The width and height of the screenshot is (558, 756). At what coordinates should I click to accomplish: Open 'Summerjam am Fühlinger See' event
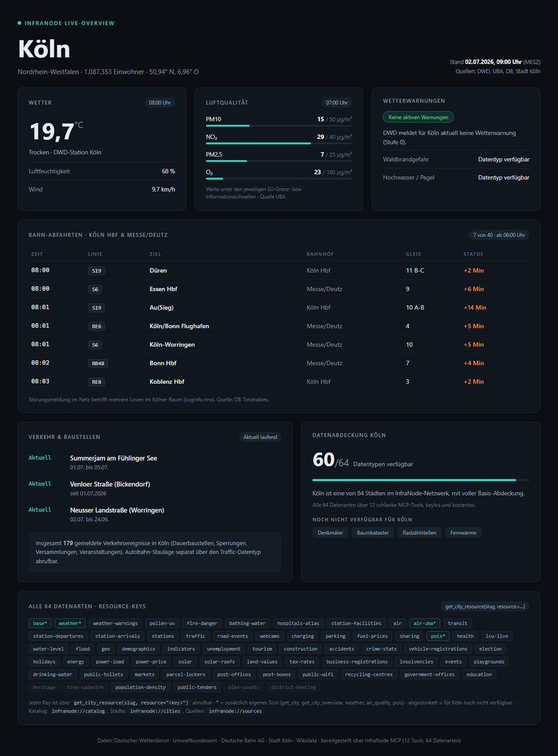(x=113, y=458)
